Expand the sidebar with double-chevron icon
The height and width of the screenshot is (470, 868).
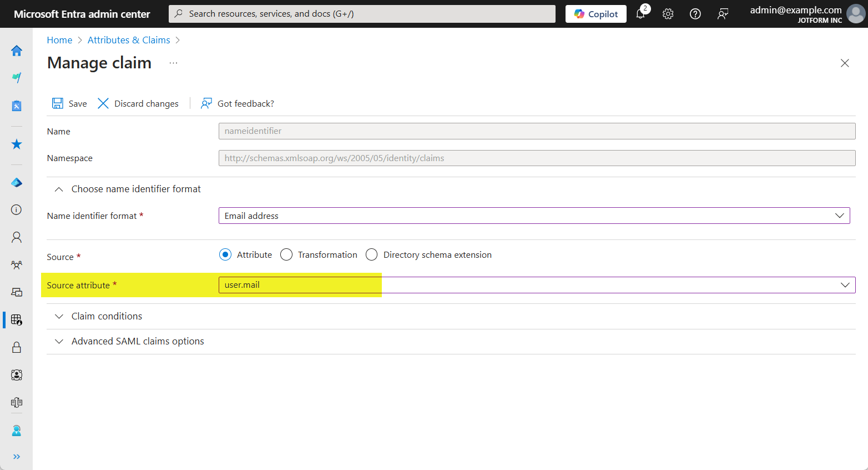coord(17,457)
